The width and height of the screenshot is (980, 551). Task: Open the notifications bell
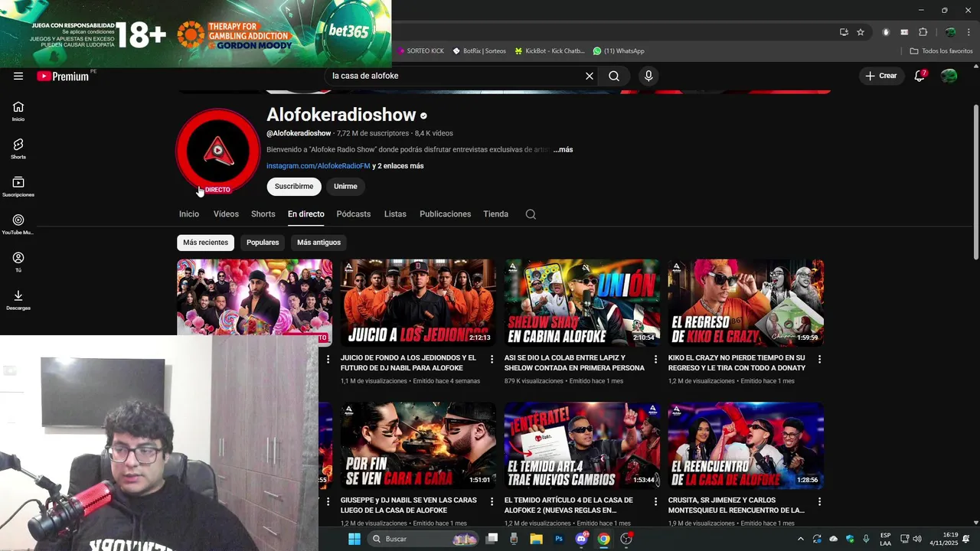coord(920,76)
